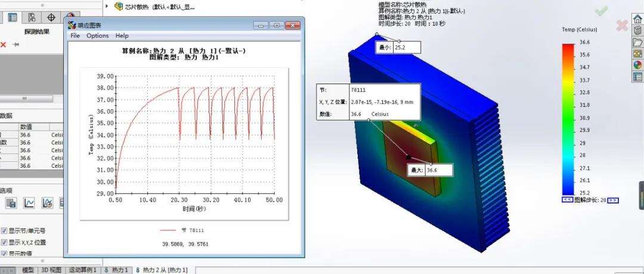Close the response chart window
644x274 pixels.
pos(292,26)
